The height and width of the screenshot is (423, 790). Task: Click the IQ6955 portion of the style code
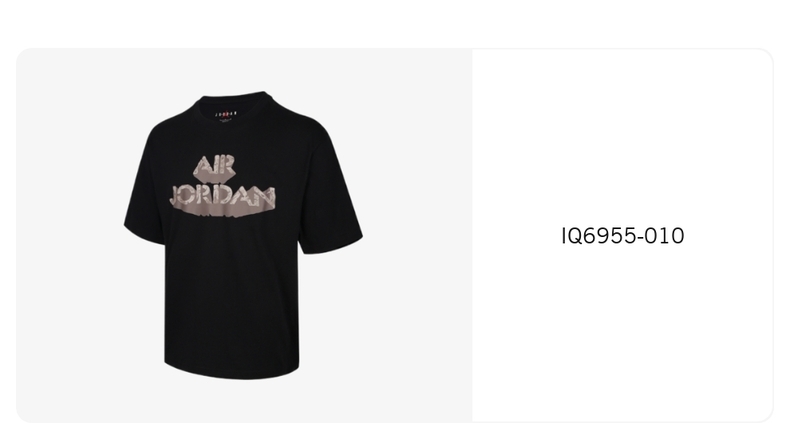pos(599,236)
